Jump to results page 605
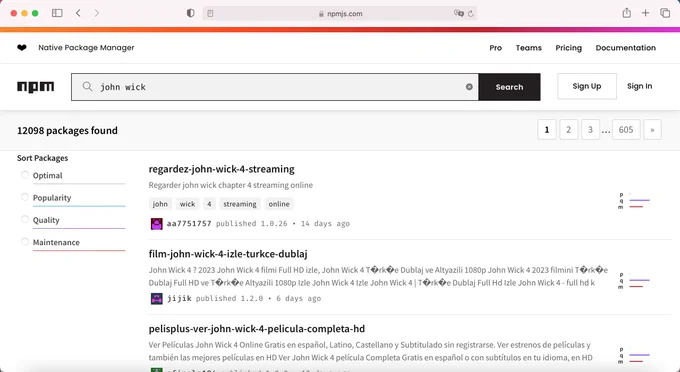This screenshot has height=372, width=680. tap(626, 130)
